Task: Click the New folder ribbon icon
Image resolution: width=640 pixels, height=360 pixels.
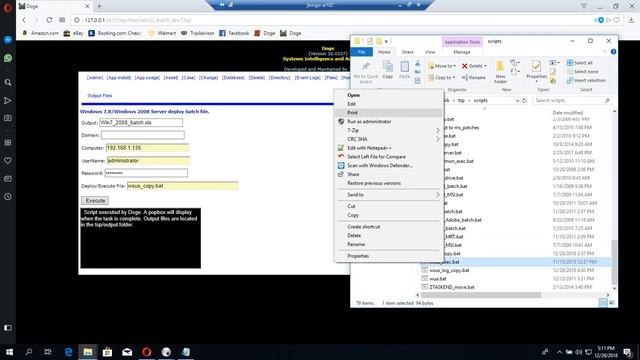Action: click(x=500, y=72)
